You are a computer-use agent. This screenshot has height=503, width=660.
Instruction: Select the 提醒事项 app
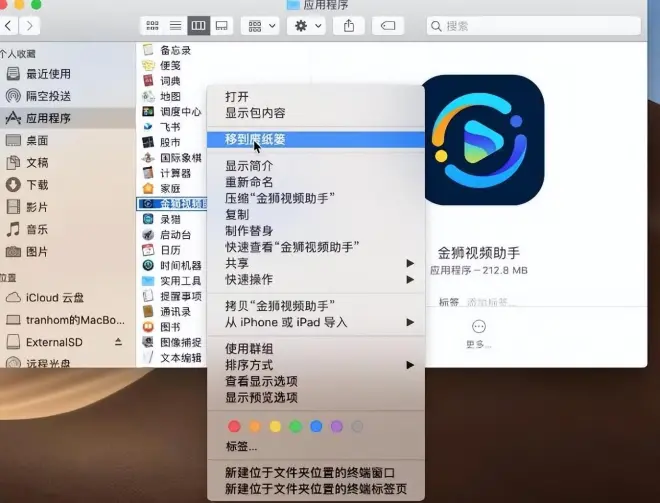click(x=172, y=296)
